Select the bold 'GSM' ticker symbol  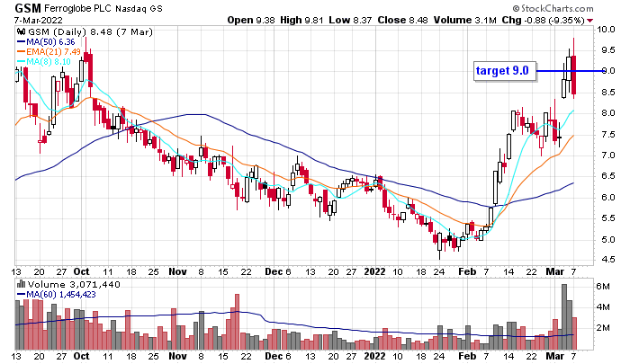[28, 8]
